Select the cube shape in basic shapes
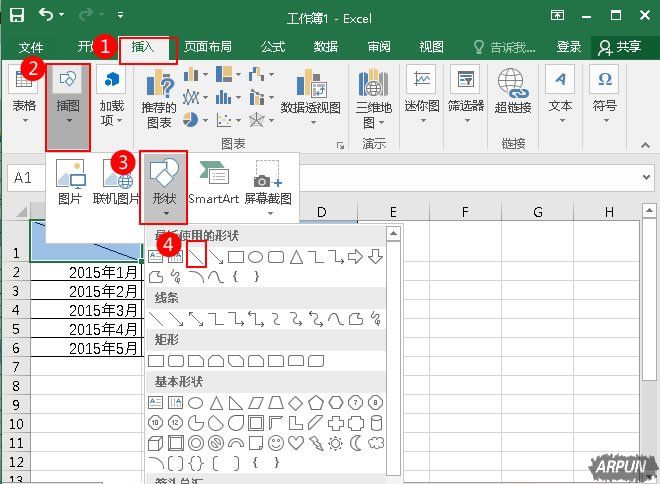Viewport: 660px width, 484px height. (x=156, y=443)
